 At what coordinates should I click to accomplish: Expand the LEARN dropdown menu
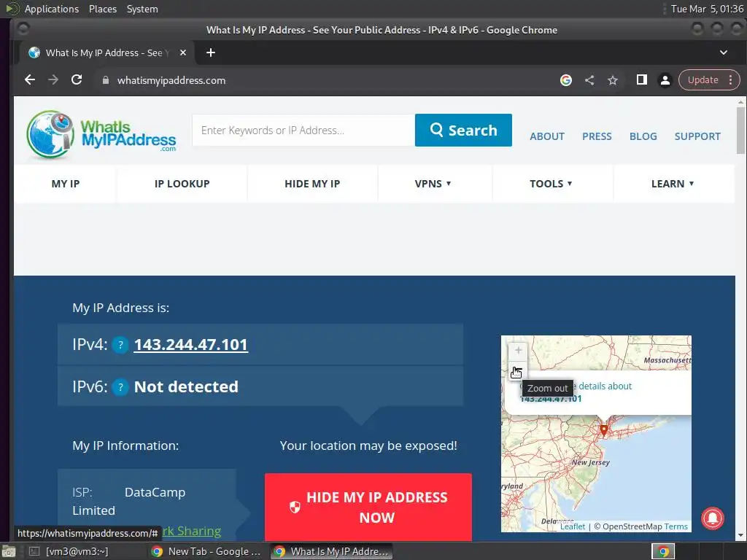click(672, 184)
